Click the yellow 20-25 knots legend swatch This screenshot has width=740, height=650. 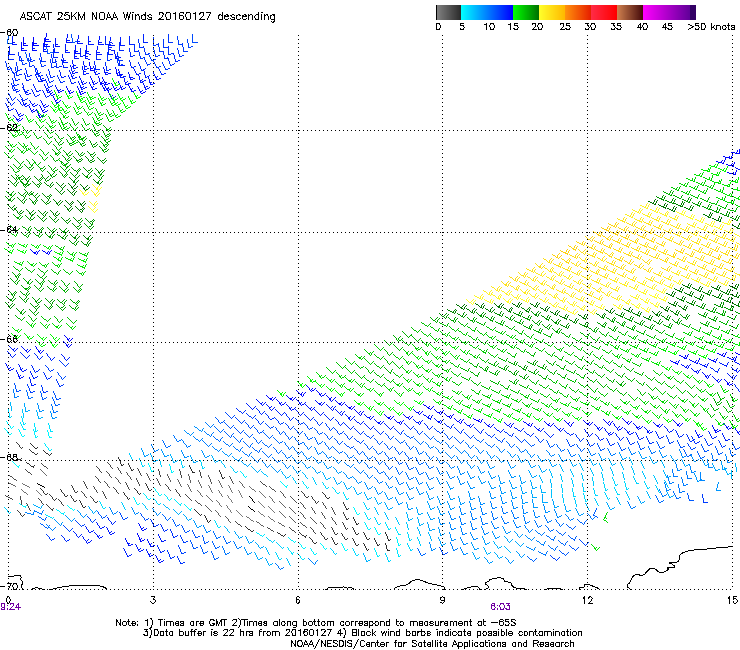(x=552, y=12)
